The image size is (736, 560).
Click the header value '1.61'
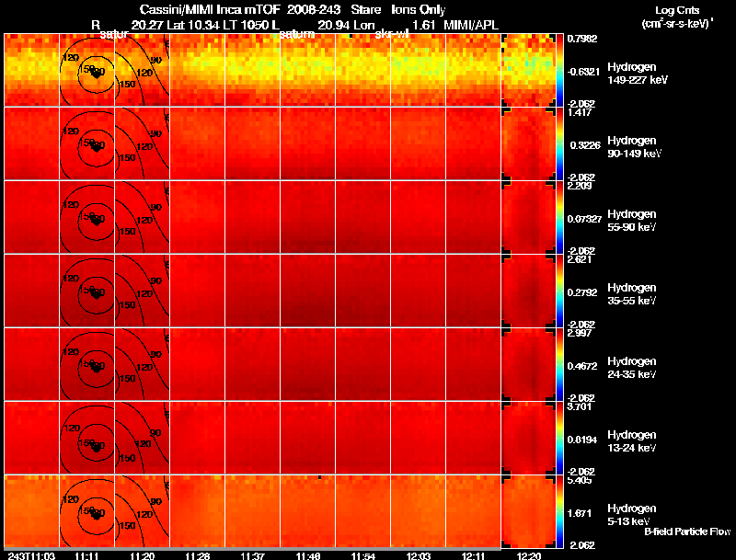pyautogui.click(x=424, y=25)
